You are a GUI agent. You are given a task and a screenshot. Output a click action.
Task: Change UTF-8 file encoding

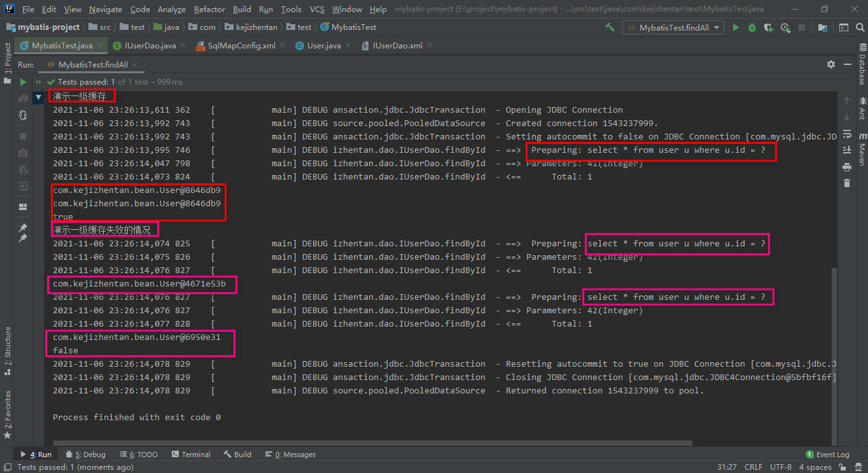pos(780,467)
